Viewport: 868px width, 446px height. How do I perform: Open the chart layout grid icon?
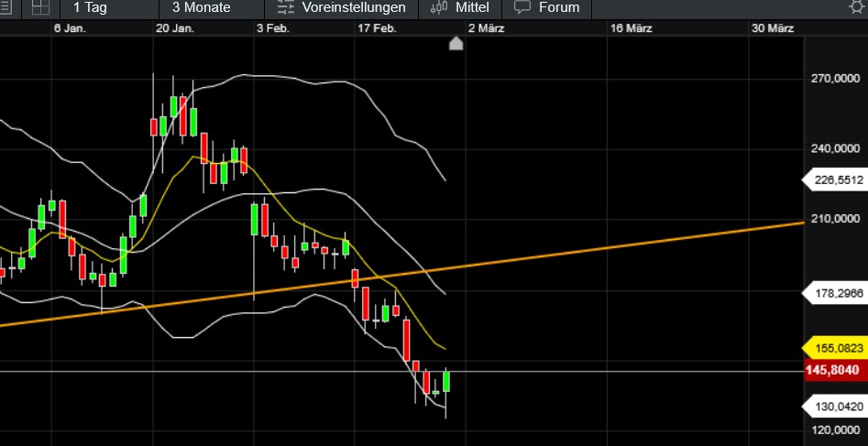pos(40,7)
